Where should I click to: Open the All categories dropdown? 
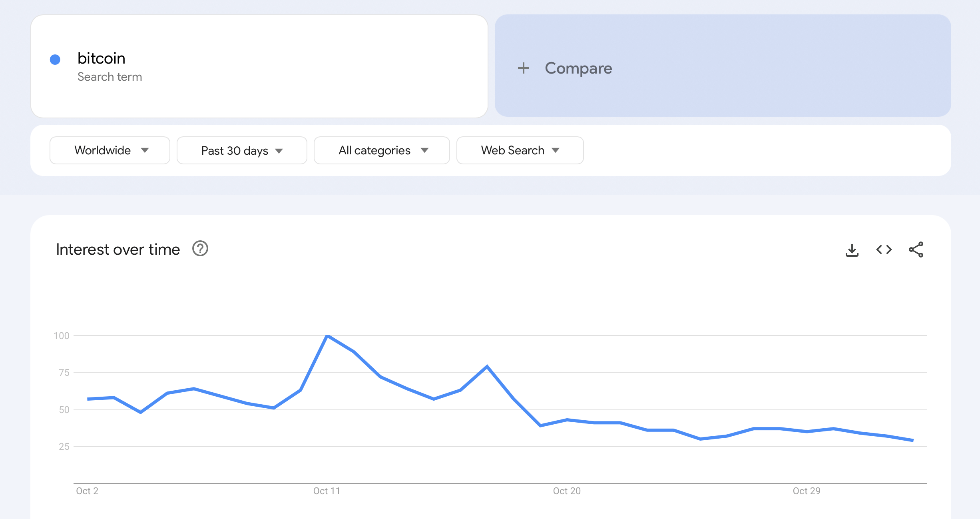pyautogui.click(x=381, y=150)
